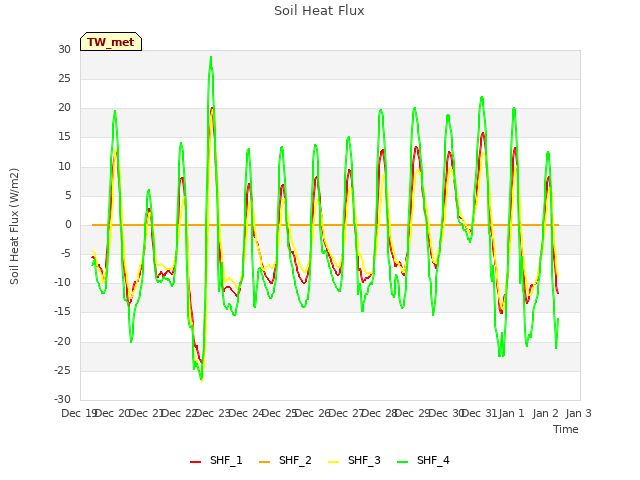Click the Dec 19 x-axis tick label
Image resolution: width=640 pixels, height=480 pixels.
(79, 413)
